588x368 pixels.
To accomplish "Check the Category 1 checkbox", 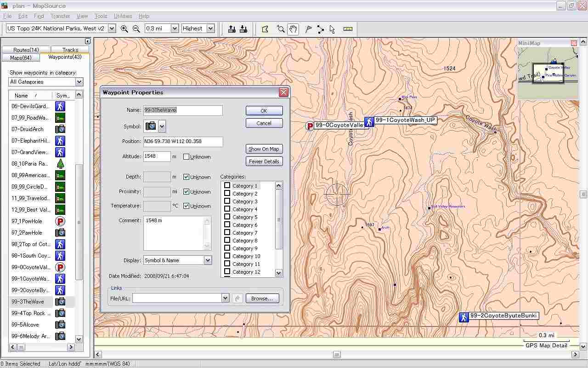I will click(227, 186).
